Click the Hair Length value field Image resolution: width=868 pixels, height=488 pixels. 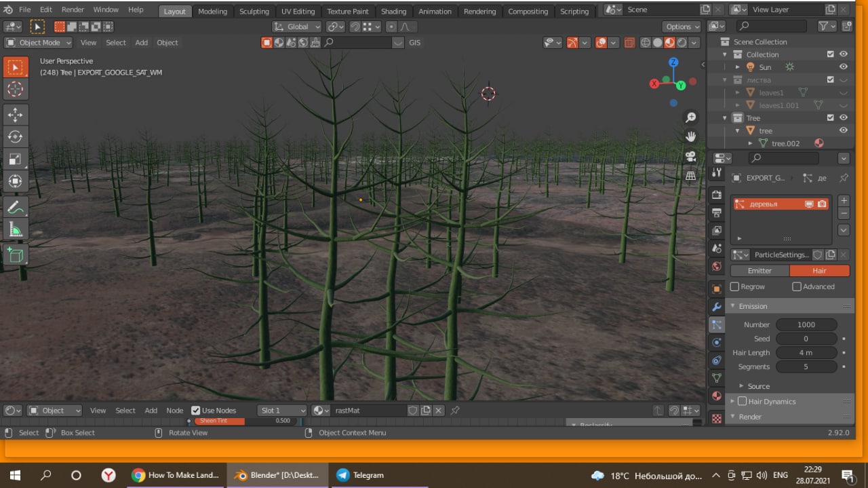[806, 353]
